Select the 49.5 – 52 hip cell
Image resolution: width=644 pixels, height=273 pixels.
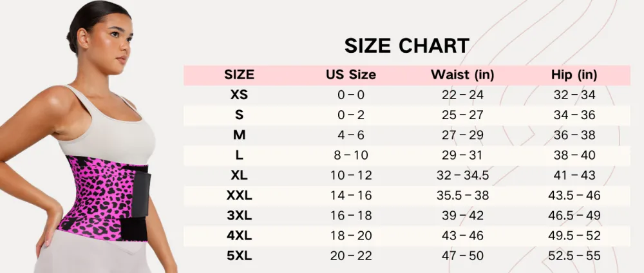(x=574, y=236)
